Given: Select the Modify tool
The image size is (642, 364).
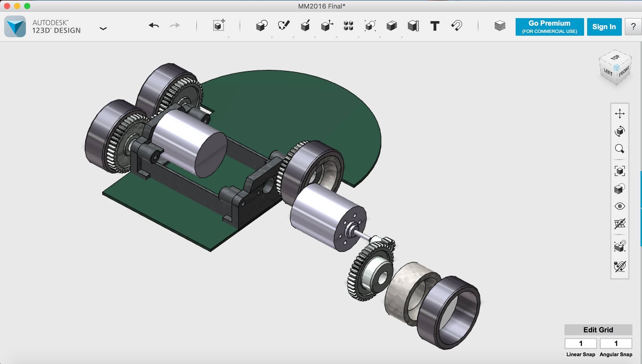Looking at the screenshot, I should click(x=327, y=26).
